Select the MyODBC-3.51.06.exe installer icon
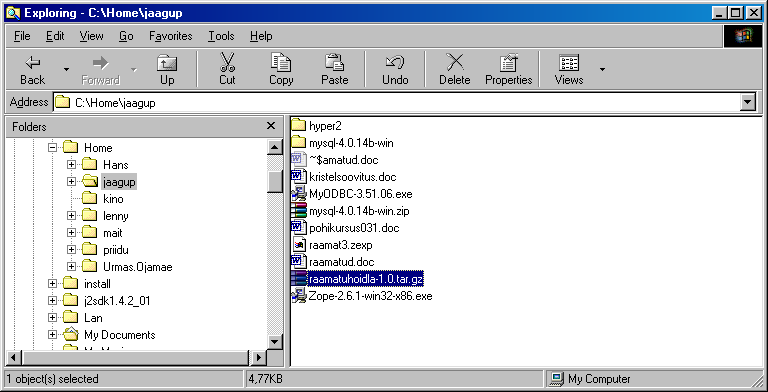Viewport: 768px width, 392px height. (x=298, y=194)
